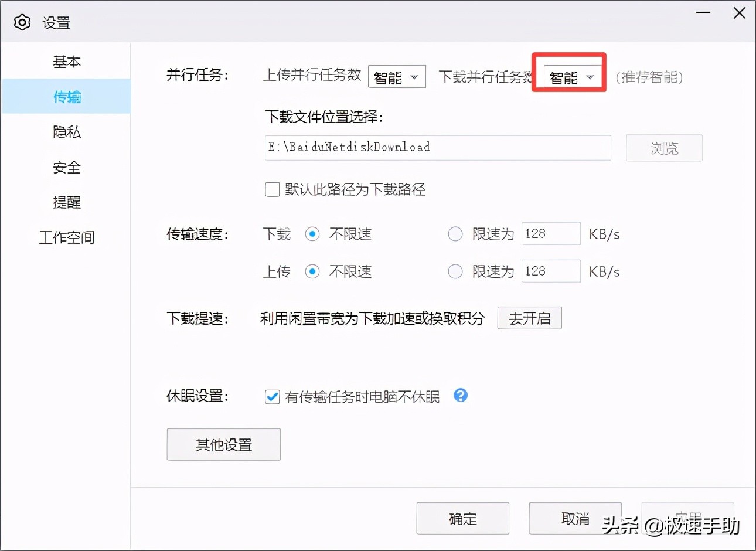Open the help question mark next to sleep setting
This screenshot has width=756, height=551.
tap(461, 396)
